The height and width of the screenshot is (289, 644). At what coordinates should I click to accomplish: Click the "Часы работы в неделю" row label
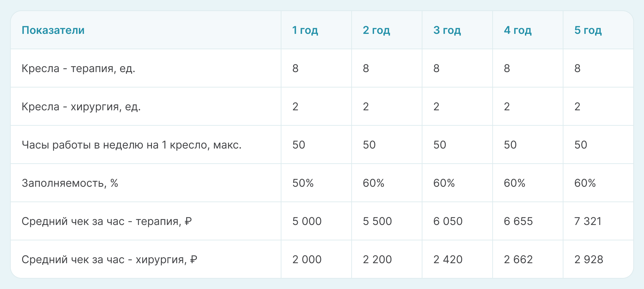pos(131,145)
